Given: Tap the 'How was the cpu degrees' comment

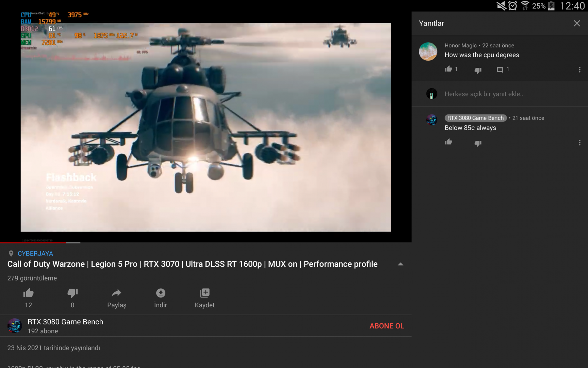Looking at the screenshot, I should pos(482,55).
